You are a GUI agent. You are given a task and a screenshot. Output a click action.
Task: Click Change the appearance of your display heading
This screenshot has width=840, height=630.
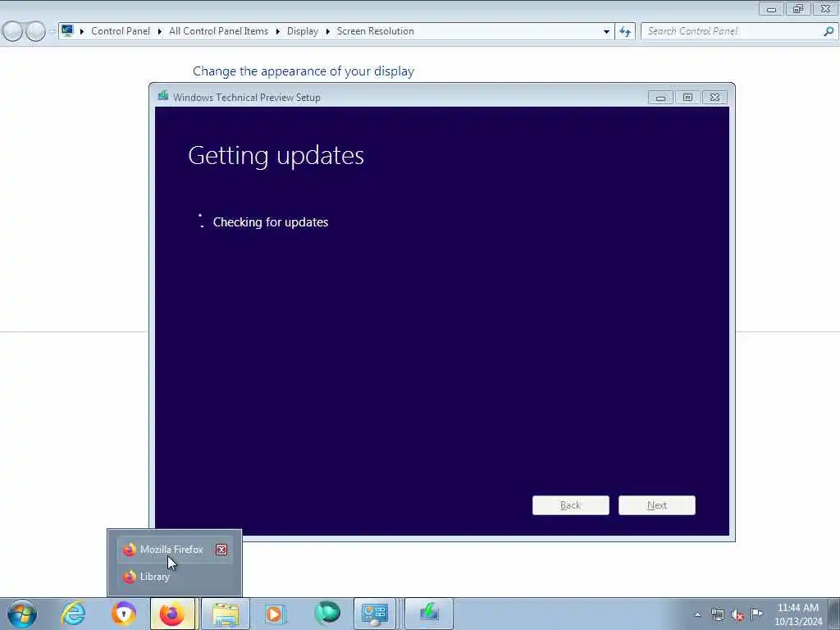[304, 71]
